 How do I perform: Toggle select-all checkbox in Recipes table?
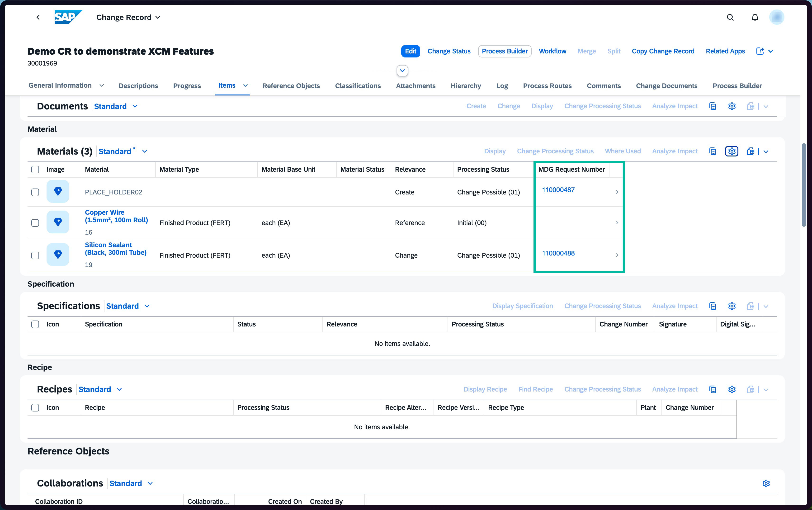click(35, 407)
